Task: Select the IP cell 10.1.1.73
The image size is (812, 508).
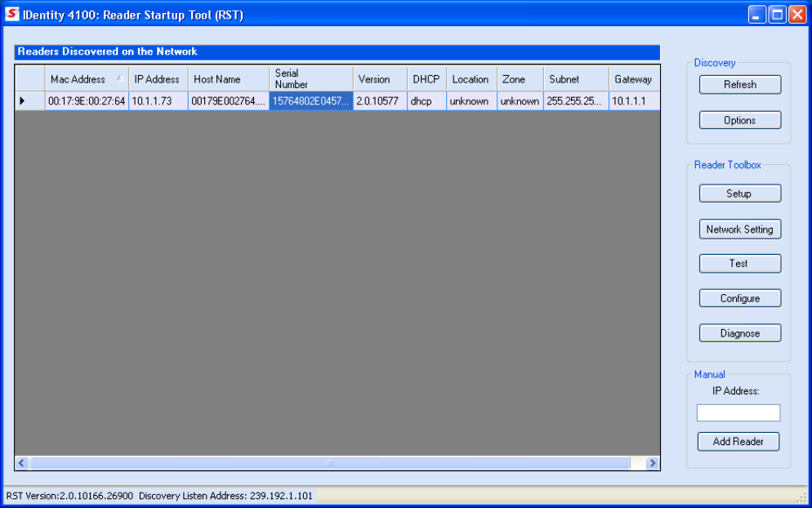Action: click(158, 101)
